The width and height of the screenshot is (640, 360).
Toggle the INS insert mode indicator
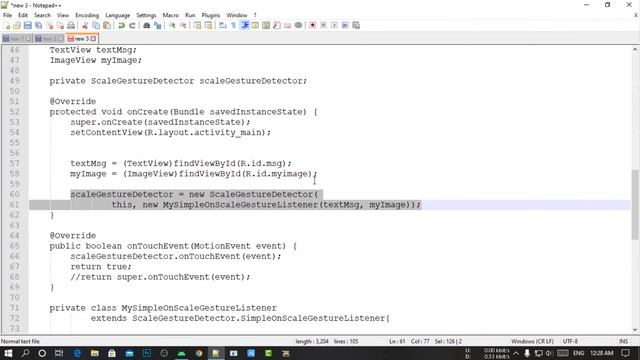coord(623,341)
